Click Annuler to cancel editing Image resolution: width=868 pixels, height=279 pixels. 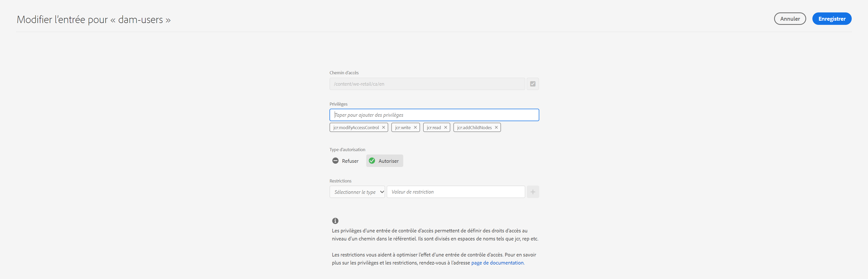tap(790, 19)
